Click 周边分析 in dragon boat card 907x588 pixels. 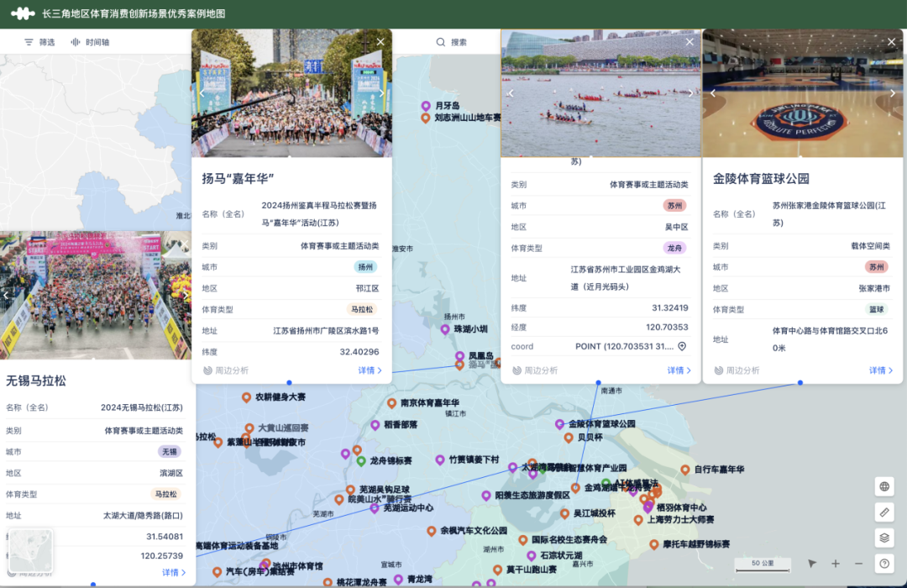tap(535, 370)
